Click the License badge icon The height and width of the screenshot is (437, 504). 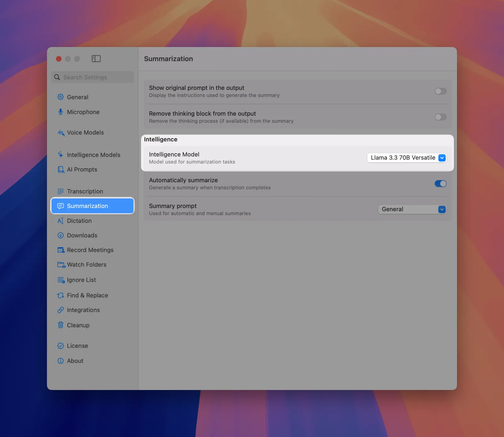point(60,346)
